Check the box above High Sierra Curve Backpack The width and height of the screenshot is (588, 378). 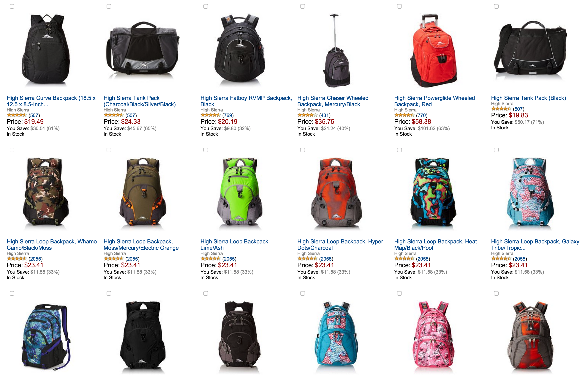pyautogui.click(x=12, y=6)
